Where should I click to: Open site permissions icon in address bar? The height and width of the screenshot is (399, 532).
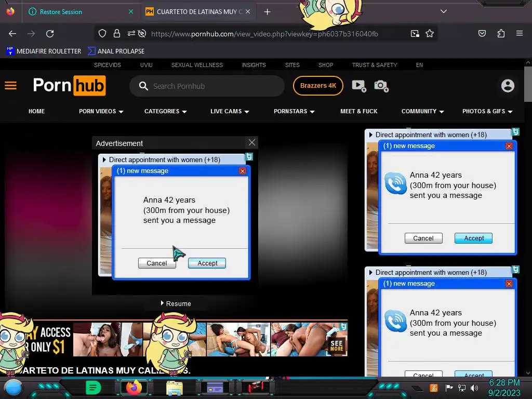point(131,33)
